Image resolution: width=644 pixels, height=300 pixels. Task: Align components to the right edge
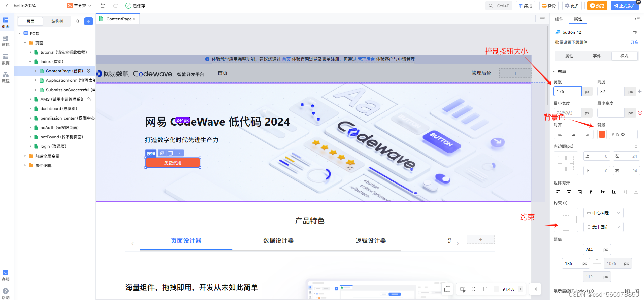580,192
